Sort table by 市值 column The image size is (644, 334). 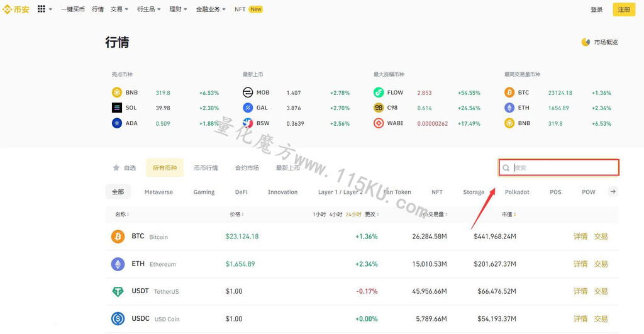coord(508,214)
